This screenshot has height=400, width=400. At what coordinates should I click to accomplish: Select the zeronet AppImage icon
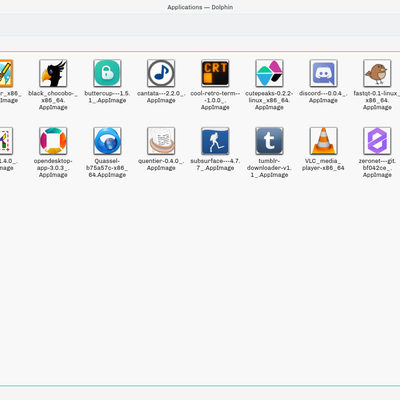pyautogui.click(x=377, y=141)
